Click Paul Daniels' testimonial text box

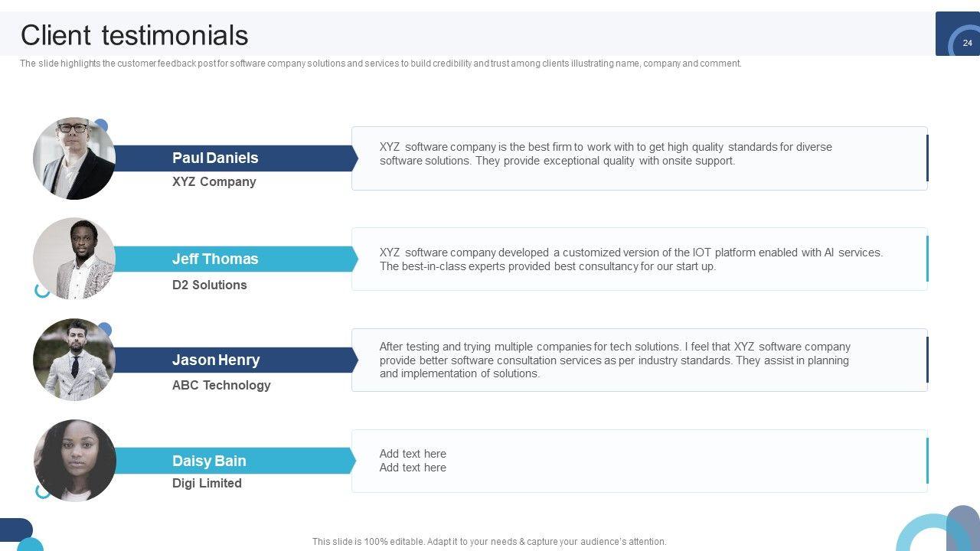(639, 158)
